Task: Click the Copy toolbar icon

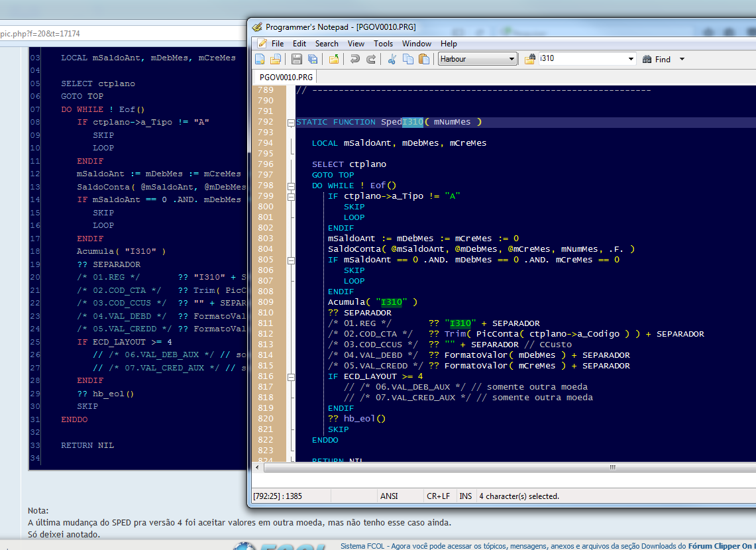Action: click(x=408, y=59)
